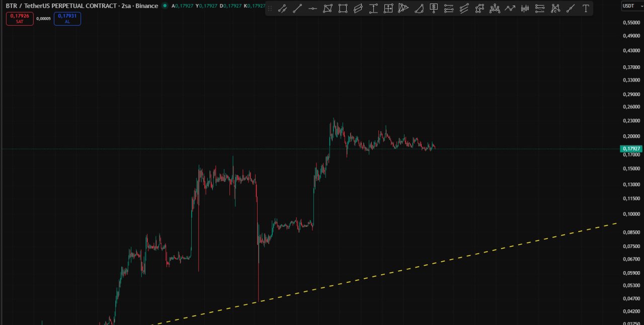Click the 0,23000 price axis label

(631, 121)
